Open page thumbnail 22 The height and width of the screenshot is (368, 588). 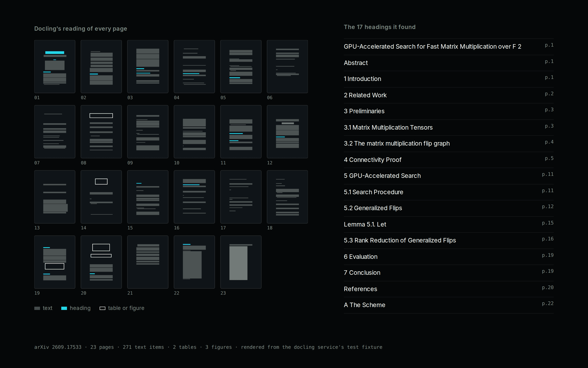click(194, 262)
